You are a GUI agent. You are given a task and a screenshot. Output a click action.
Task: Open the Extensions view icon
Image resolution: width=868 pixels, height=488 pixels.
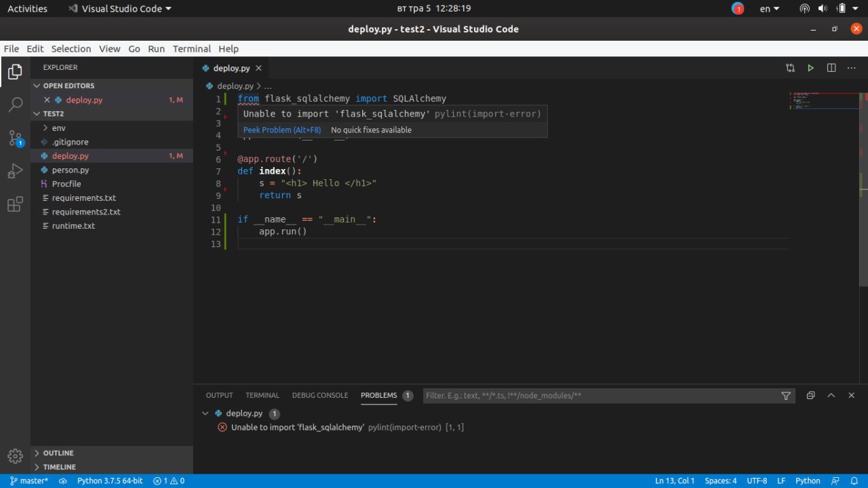[15, 204]
